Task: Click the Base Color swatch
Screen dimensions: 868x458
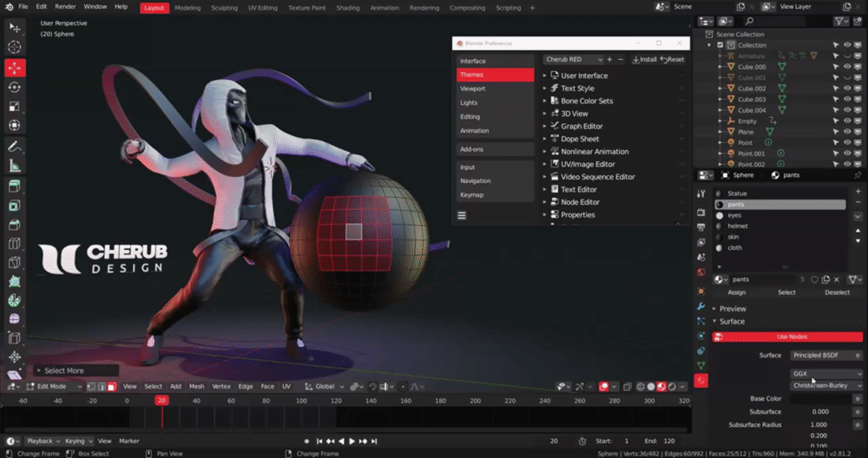Action: click(x=821, y=399)
